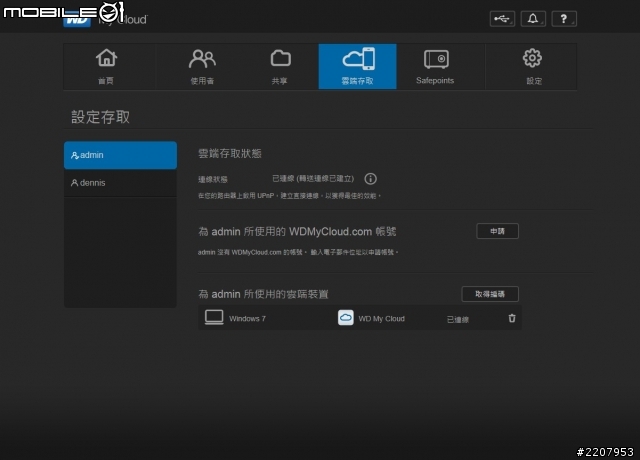
Task: Click the 雲端存取狀態 section heading
Action: pos(230,153)
